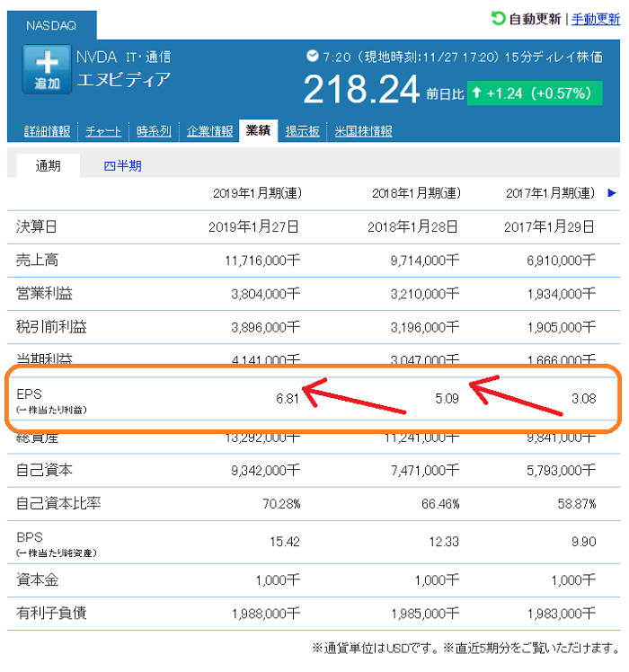This screenshot has height=672, width=629.
Task: Click the 税引前利益 row label
Action: point(51,327)
